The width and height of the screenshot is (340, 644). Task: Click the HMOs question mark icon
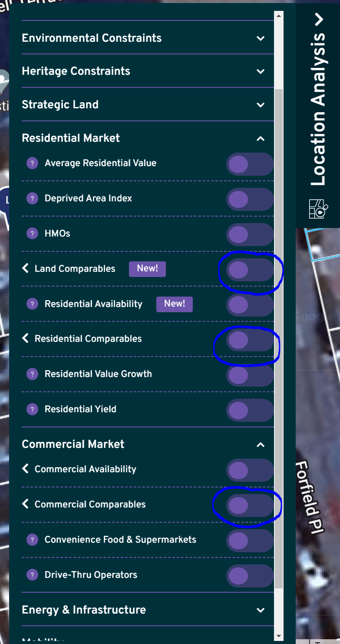pos(32,234)
